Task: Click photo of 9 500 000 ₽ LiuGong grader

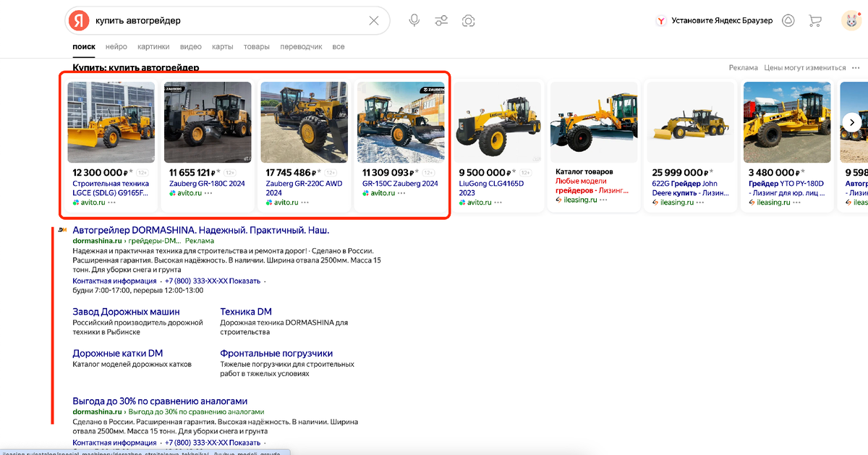Action: coord(497,122)
